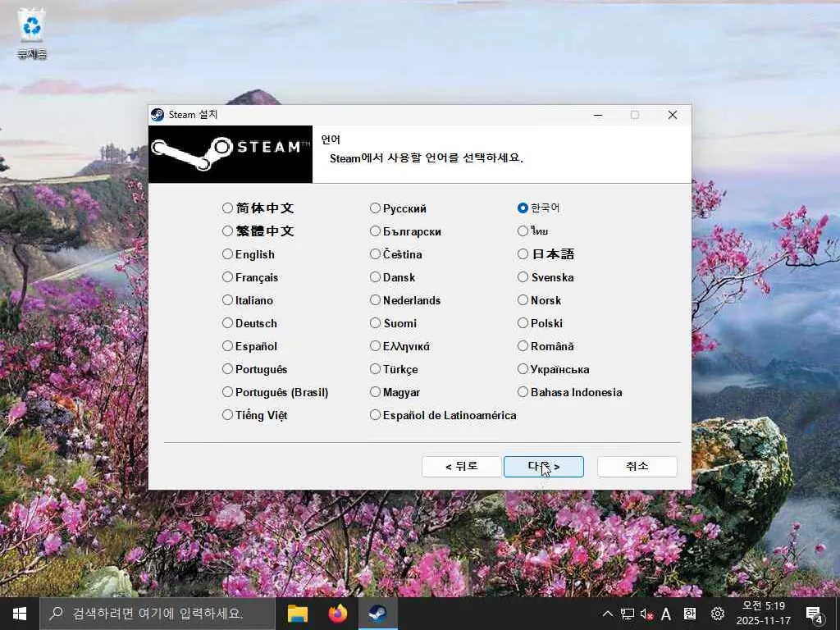Viewport: 840px width, 630px height.
Task: Choose Español de Latinoamérica option
Action: pos(443,416)
